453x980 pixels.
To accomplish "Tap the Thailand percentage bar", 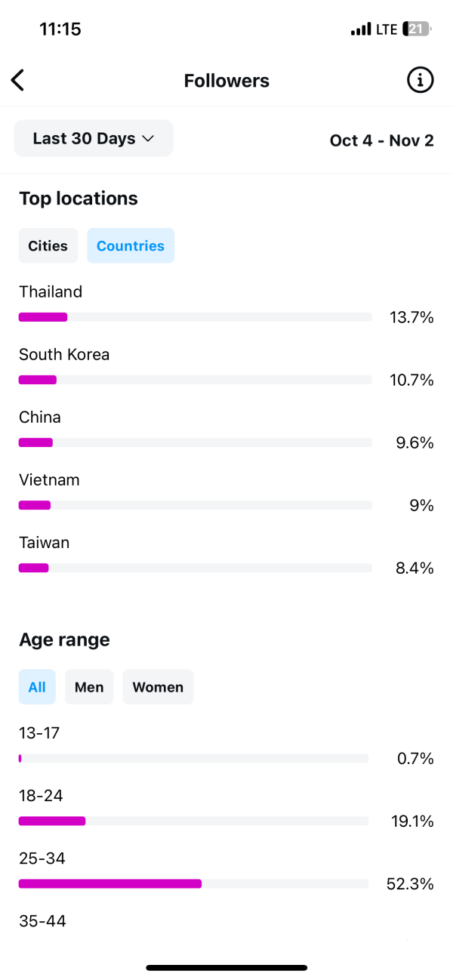I will click(x=195, y=317).
